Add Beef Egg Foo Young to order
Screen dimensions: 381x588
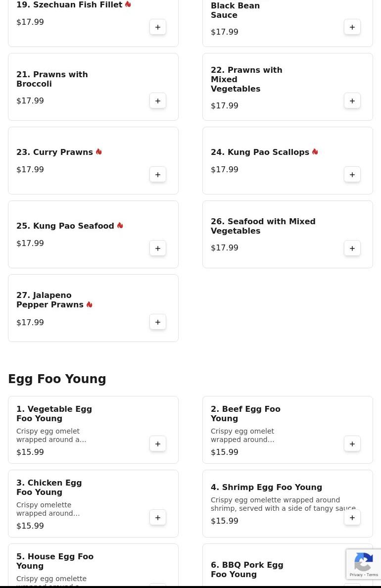352,443
